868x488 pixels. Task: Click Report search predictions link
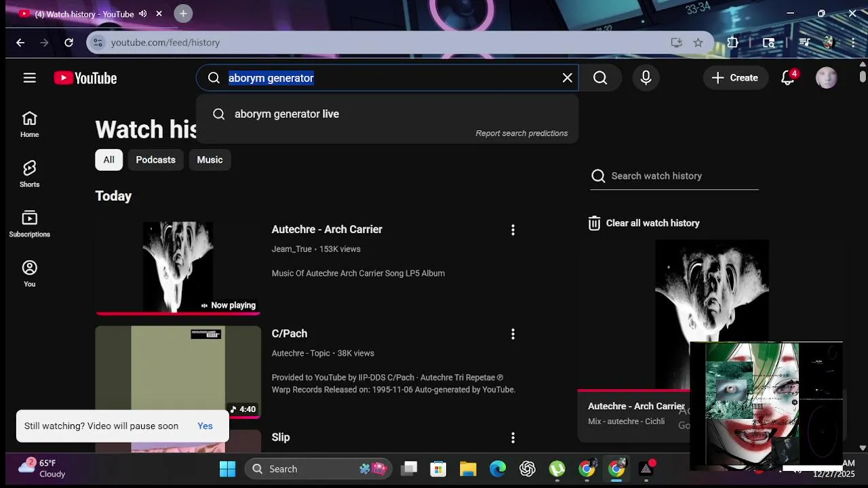click(x=521, y=134)
